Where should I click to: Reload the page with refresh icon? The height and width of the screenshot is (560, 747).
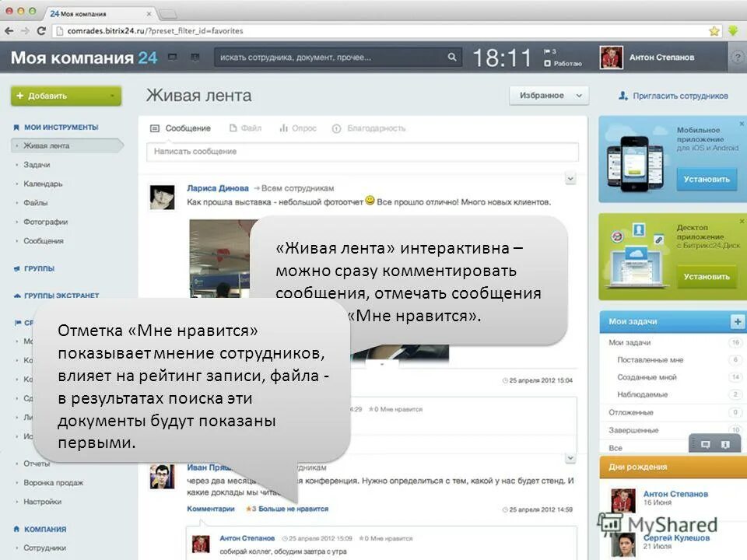point(41,31)
